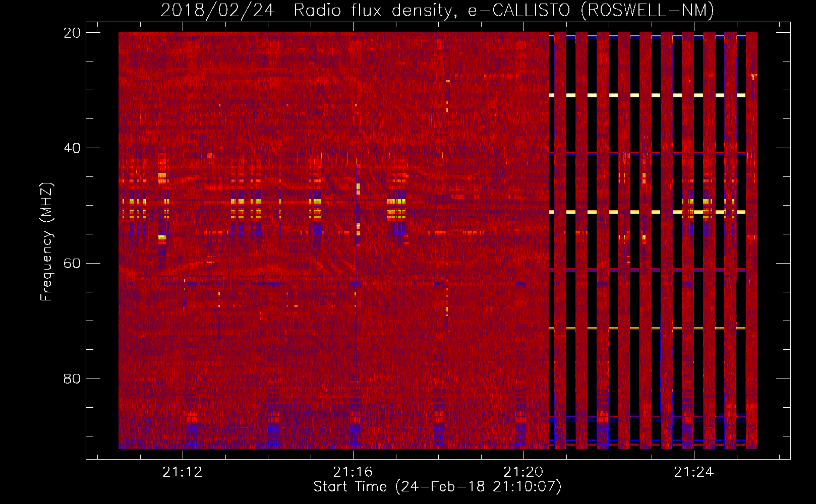Click the 21:12 time tick label
816x504 pixels.
tap(183, 472)
